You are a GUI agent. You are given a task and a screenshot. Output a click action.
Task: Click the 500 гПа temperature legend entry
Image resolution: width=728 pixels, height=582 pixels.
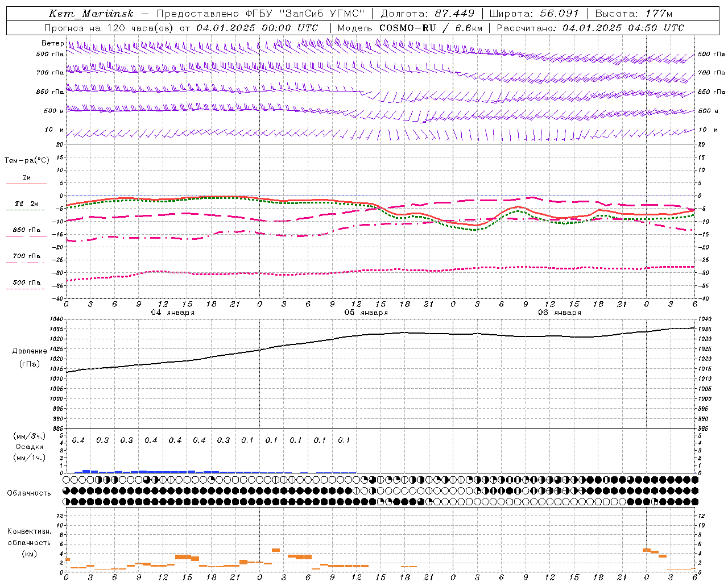[x=27, y=282]
